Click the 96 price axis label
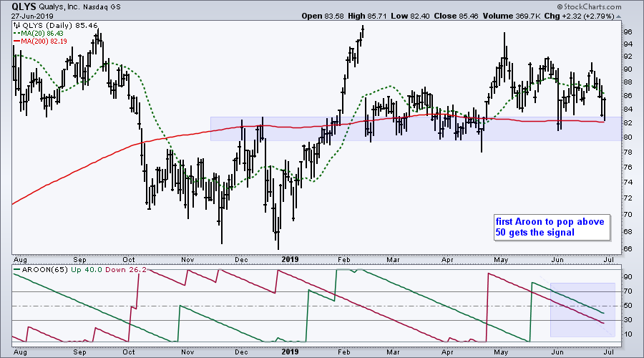 pyautogui.click(x=628, y=32)
